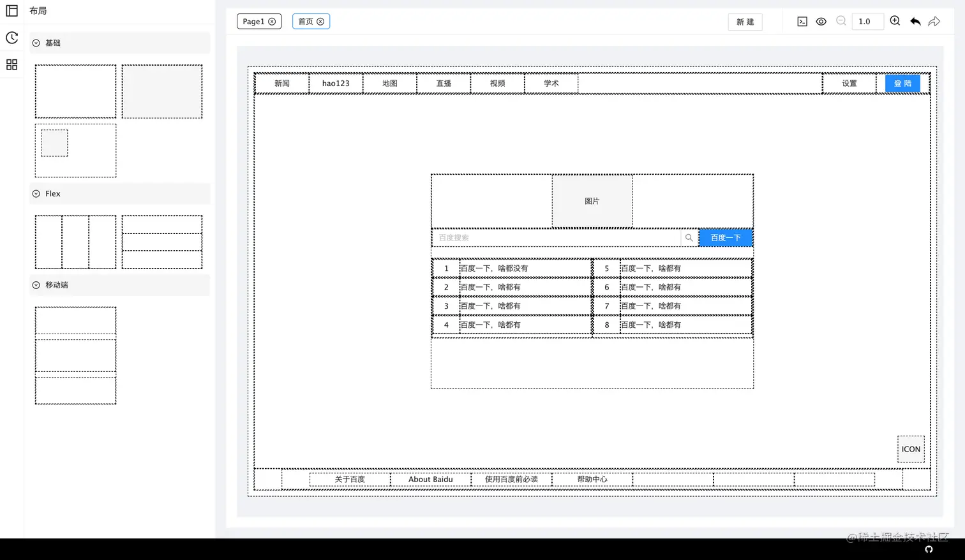Select the ICON placeholder box

coord(911,449)
